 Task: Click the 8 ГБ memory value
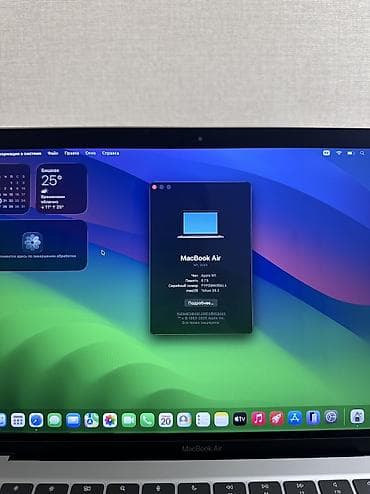(x=205, y=281)
